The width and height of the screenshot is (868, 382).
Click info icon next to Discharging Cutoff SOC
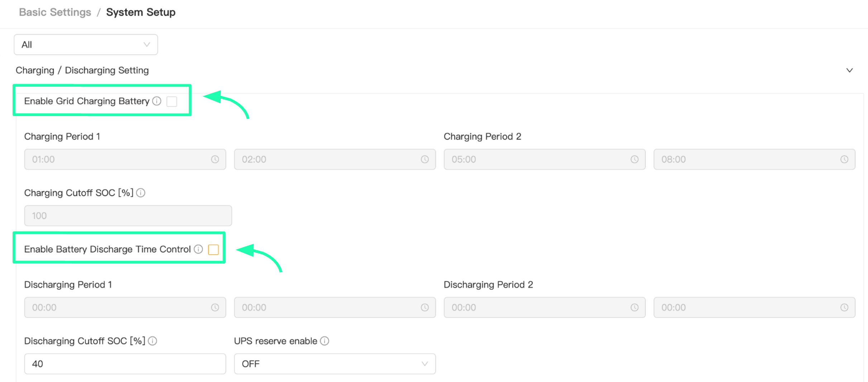click(153, 341)
